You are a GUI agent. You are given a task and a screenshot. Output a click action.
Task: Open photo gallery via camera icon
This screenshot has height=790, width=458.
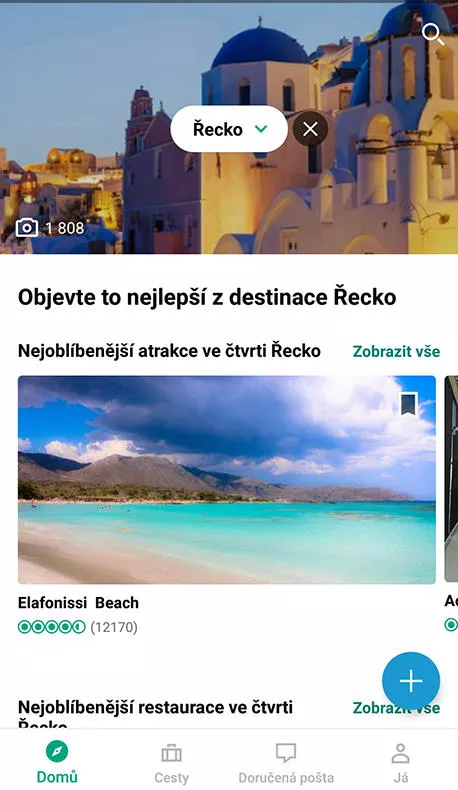27,228
